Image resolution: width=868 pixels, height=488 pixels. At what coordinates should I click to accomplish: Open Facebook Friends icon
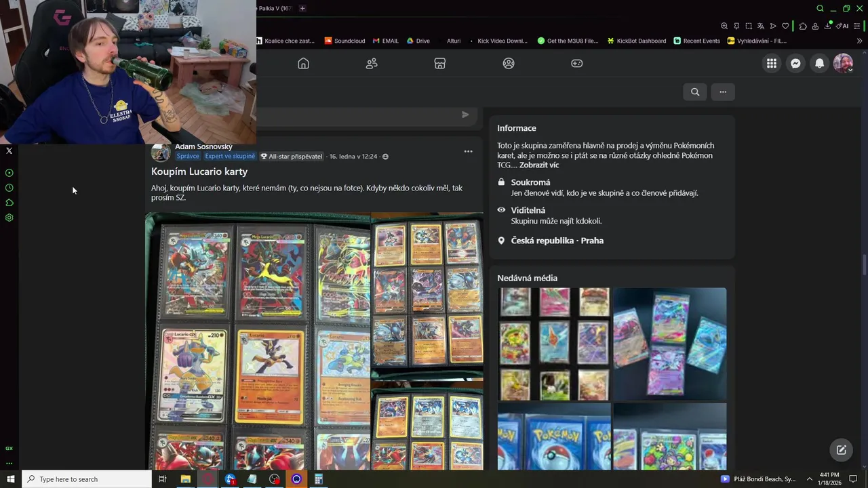coord(372,63)
